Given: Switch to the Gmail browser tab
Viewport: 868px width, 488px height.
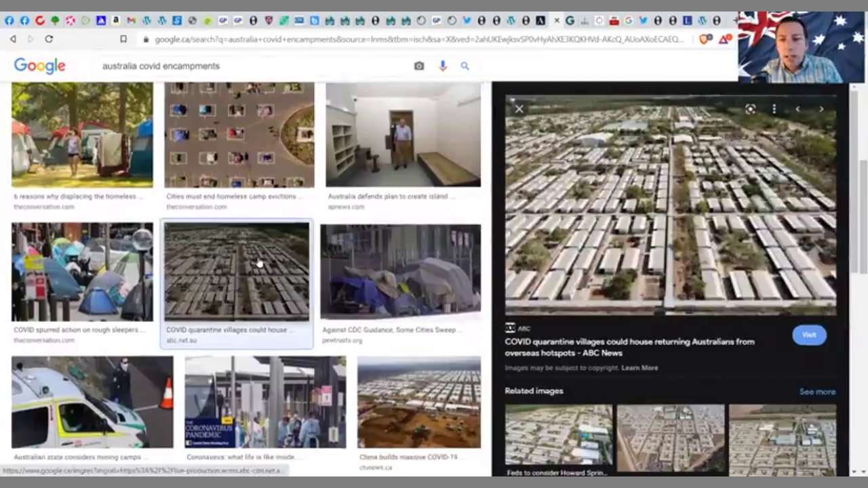Looking at the screenshot, I should (131, 20).
